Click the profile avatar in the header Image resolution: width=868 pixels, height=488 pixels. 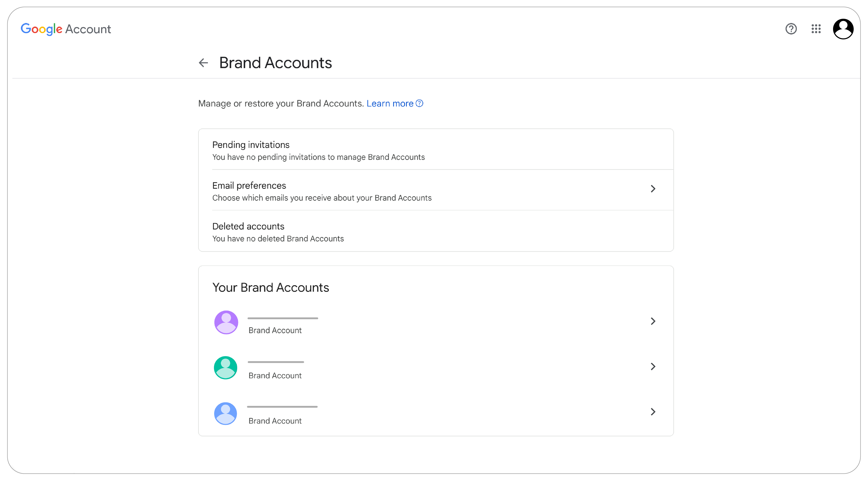pos(843,29)
